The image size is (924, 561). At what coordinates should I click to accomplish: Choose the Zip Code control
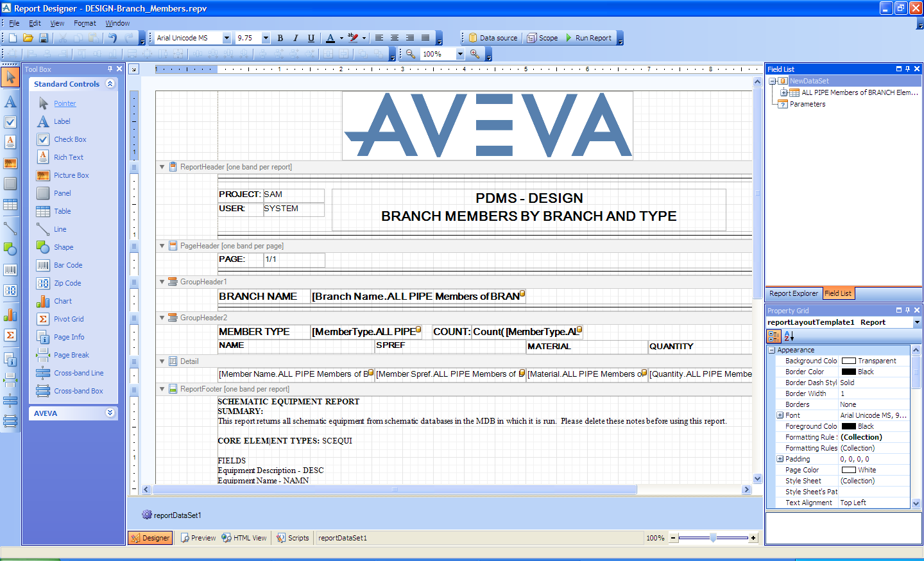coord(67,283)
